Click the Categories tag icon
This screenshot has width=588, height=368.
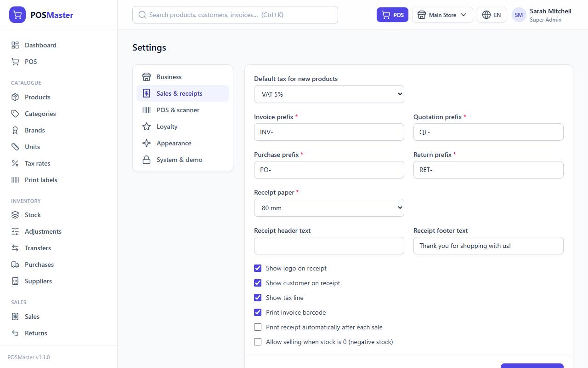tap(15, 114)
